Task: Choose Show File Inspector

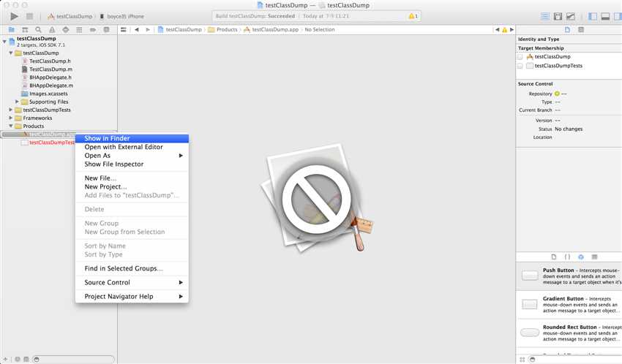Action: pos(132,164)
